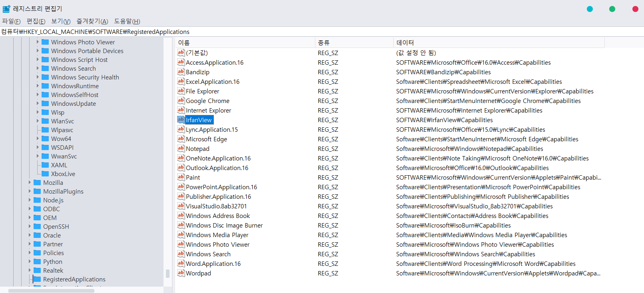Click the icon for Windows Media Player value

[181, 235]
